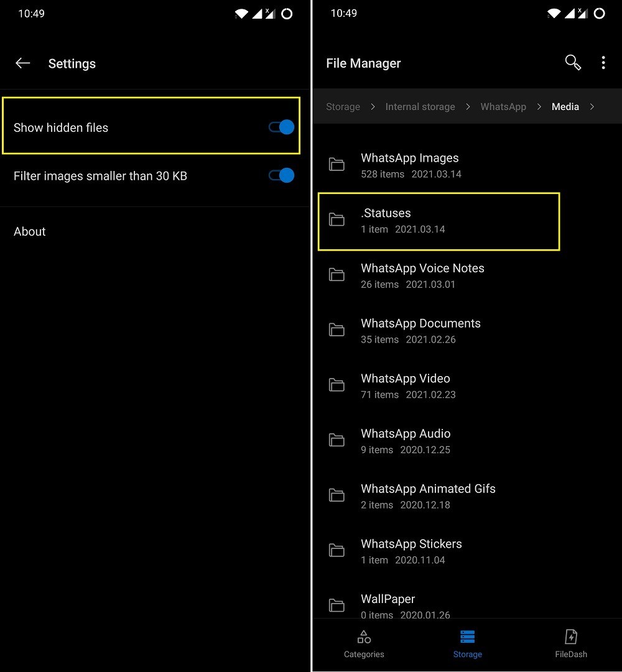Image resolution: width=622 pixels, height=672 pixels.
Task: Open the About settings entry
Action: (29, 231)
